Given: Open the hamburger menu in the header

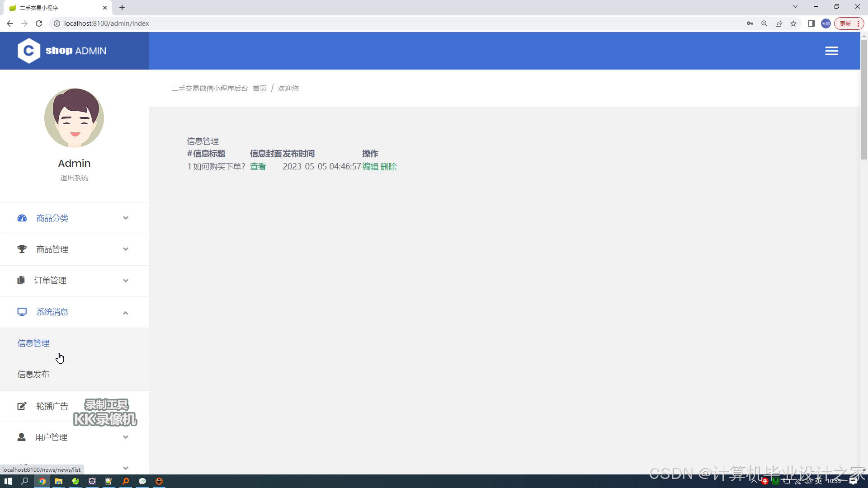Looking at the screenshot, I should click(831, 51).
